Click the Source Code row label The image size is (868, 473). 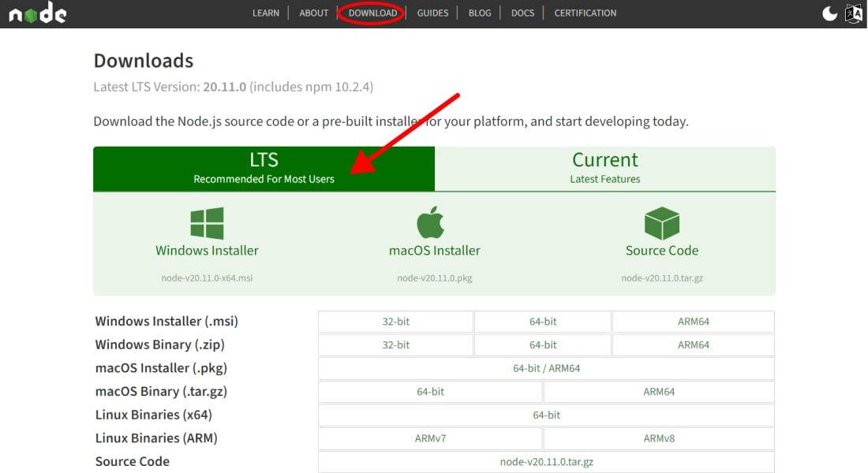(133, 461)
